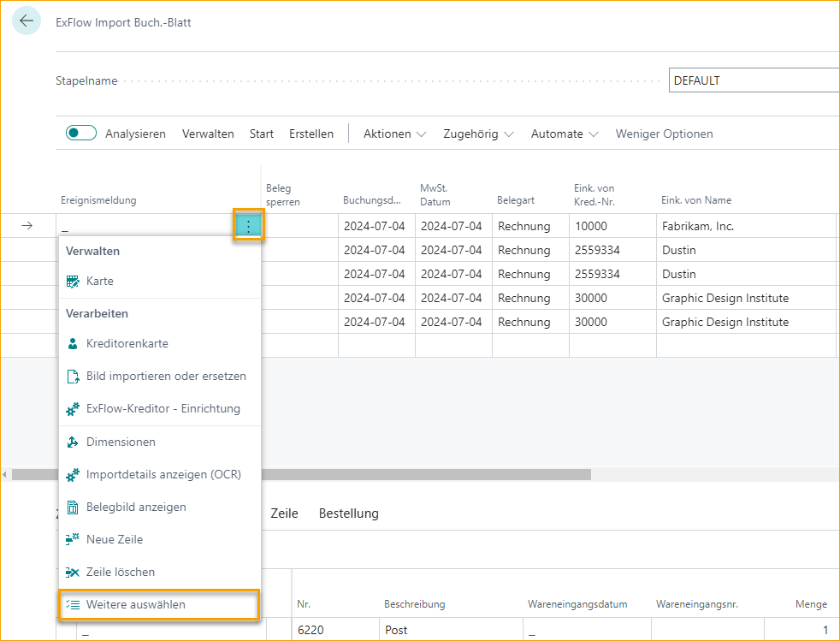This screenshot has width=840, height=641.
Task: Toggle the Analysieren switch off
Action: [x=80, y=133]
